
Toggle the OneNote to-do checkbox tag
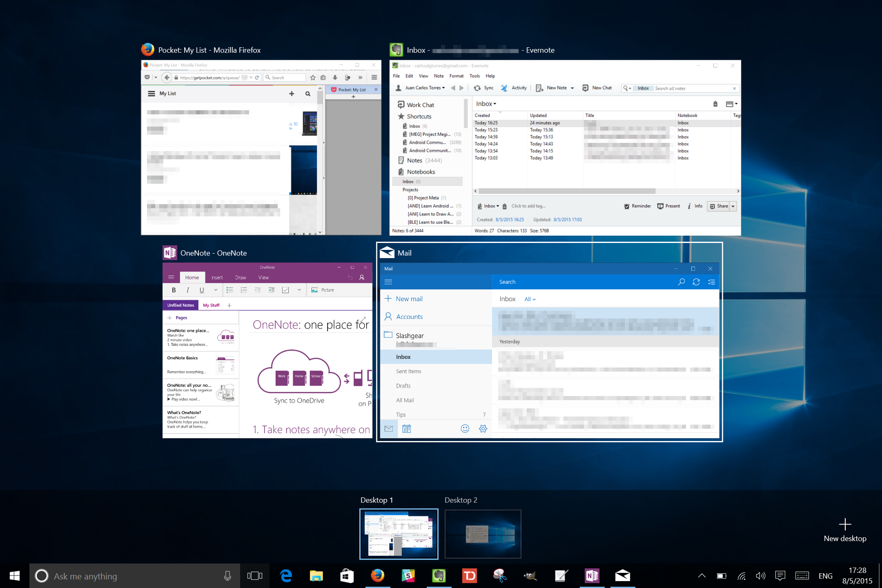[x=285, y=290]
